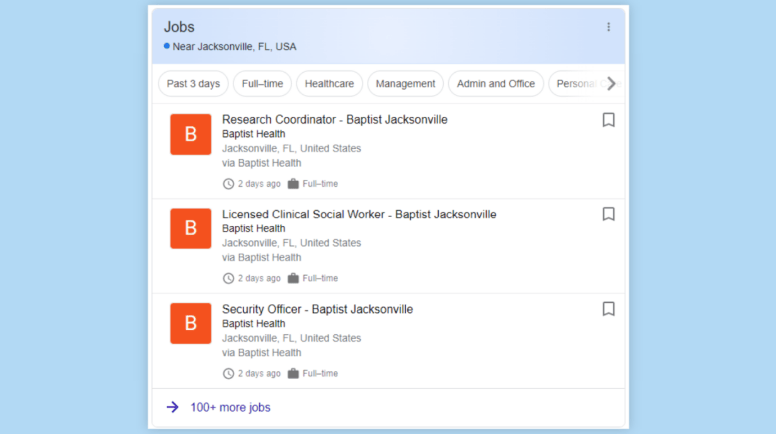Click the Jobs heading
Viewport: 776px width, 434px height.
click(179, 27)
